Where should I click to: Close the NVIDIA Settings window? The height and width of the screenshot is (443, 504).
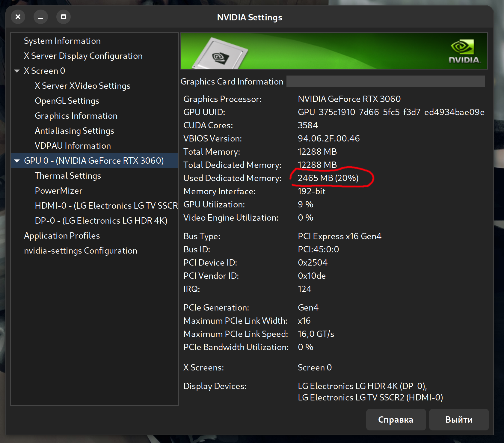(18, 17)
